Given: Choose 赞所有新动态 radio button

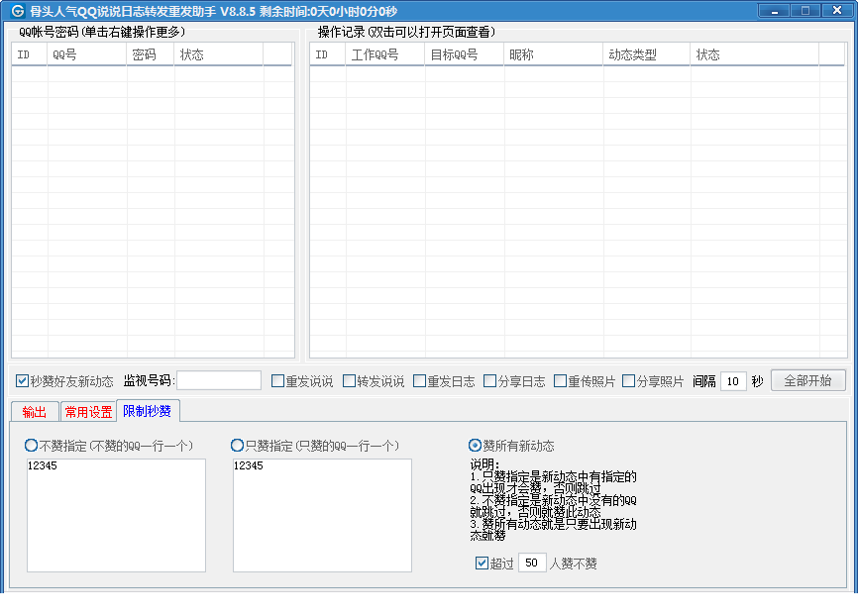Looking at the screenshot, I should [475, 446].
